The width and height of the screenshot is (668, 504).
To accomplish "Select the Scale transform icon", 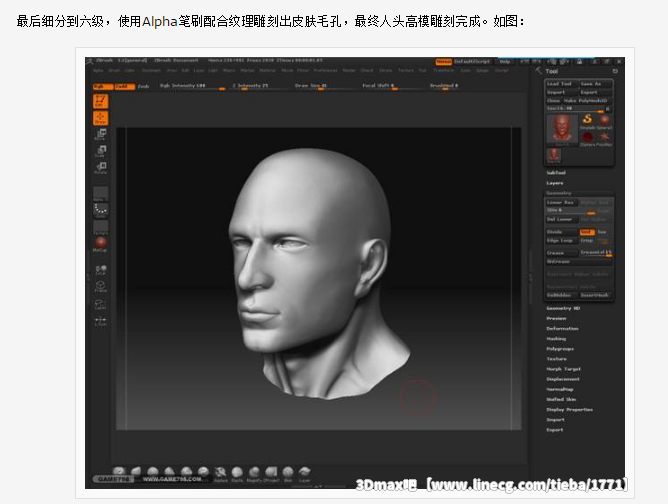I will coord(101,151).
